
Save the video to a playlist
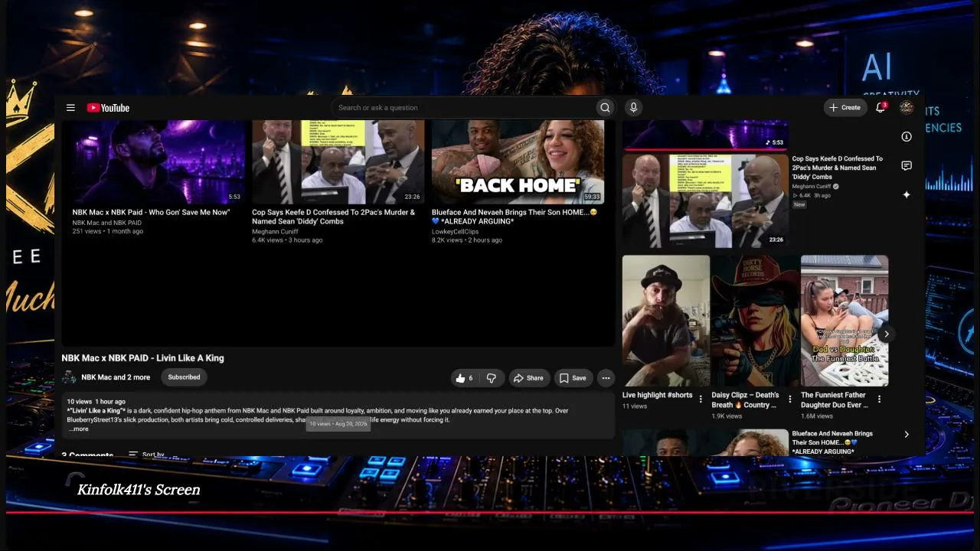click(x=573, y=378)
